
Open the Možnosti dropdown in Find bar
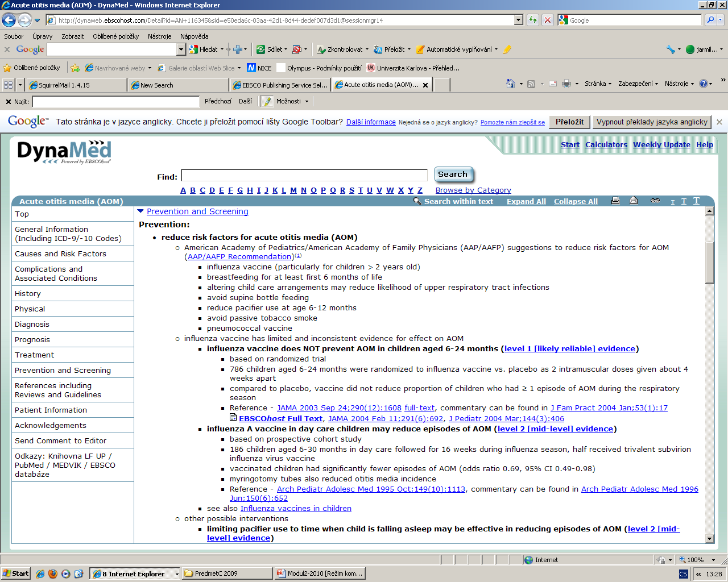292,101
